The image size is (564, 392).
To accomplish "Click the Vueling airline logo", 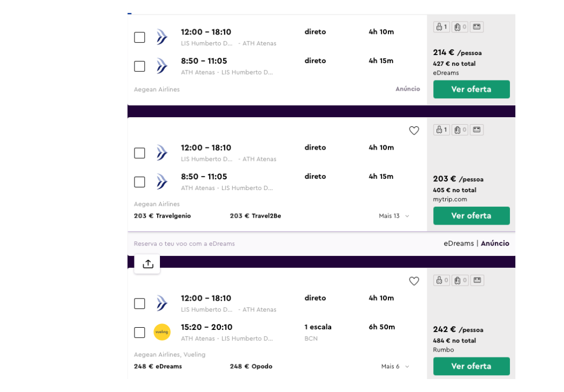I will (x=162, y=332).
